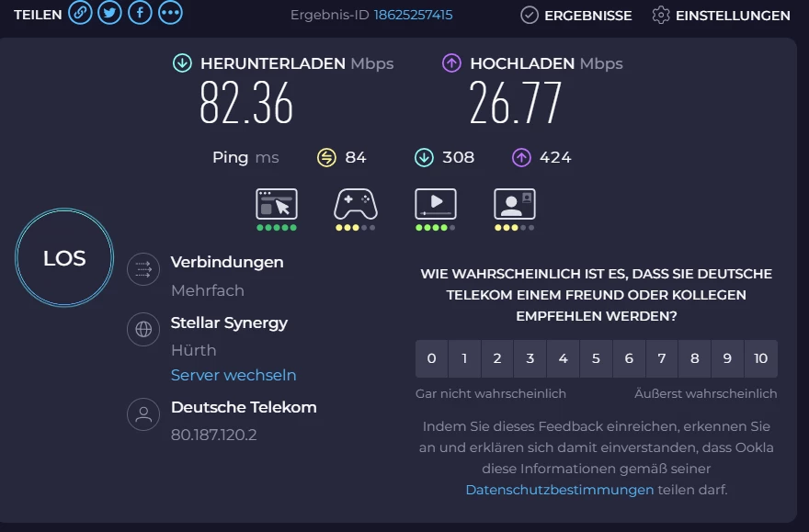Rate recommendation score 3
The width and height of the screenshot is (809, 532).
[530, 358]
